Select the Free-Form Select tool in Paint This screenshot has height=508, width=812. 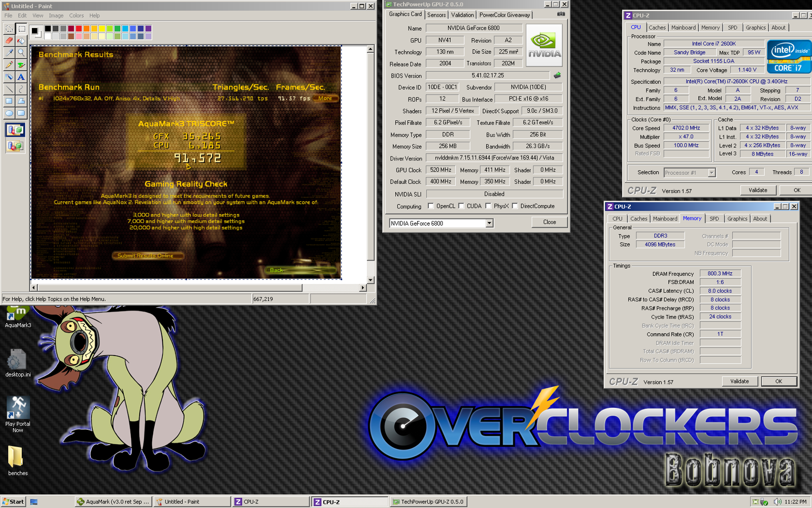coord(9,29)
